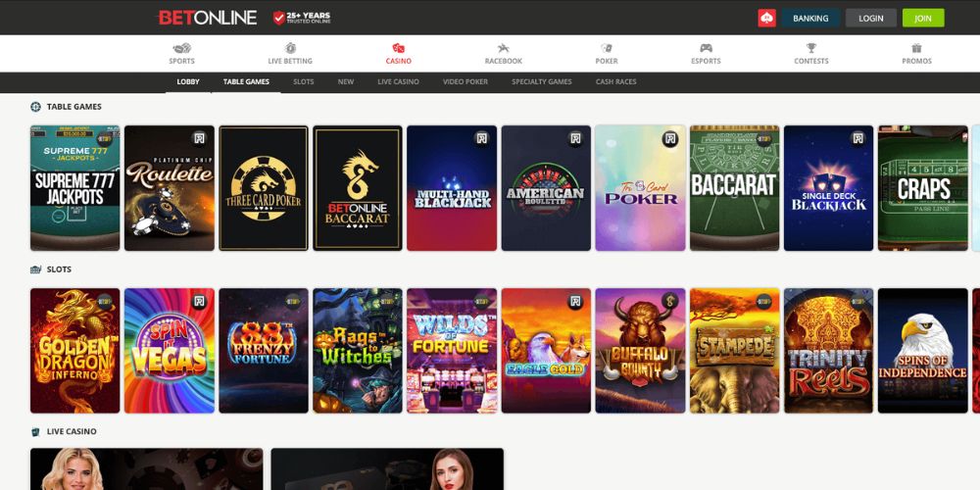
Task: Click provider badge on Multi-Hand Blackjack
Action: pyautogui.click(x=481, y=139)
